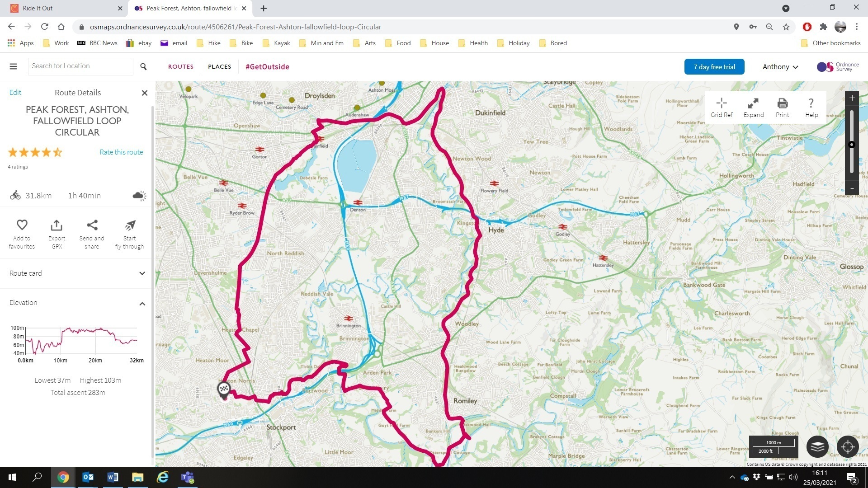This screenshot has height=488, width=868.
Task: Zoom out with map minus button
Action: (x=852, y=188)
